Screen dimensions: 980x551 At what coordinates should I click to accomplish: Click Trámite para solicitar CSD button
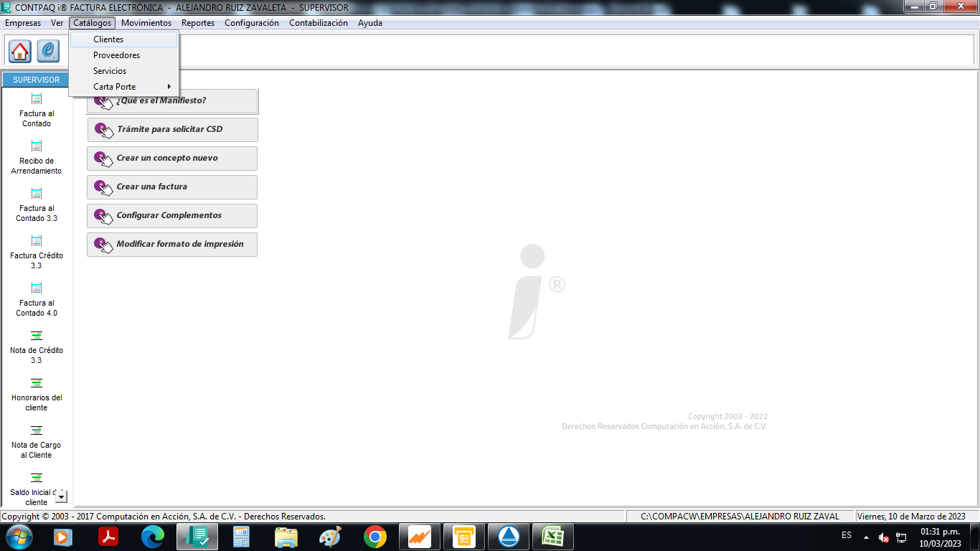[x=172, y=130]
